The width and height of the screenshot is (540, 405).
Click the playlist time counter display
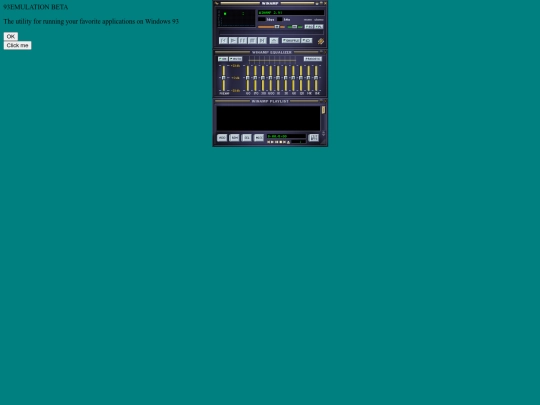286,136
